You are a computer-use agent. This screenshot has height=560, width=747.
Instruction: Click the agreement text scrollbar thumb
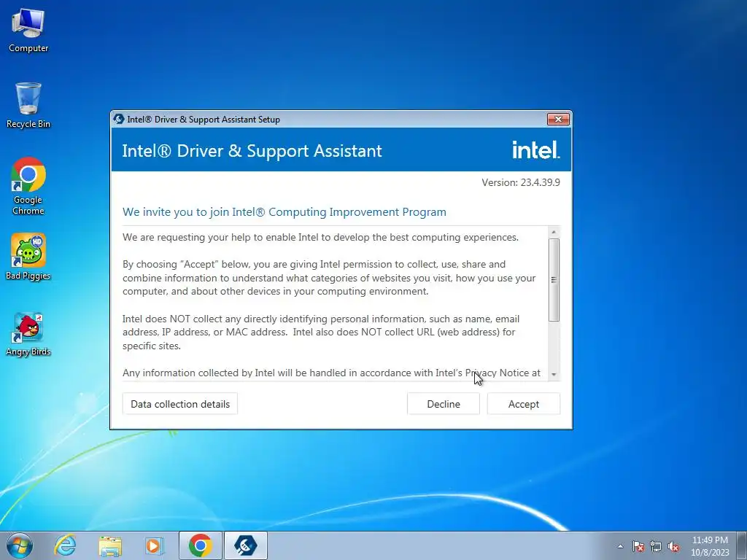[x=554, y=280]
